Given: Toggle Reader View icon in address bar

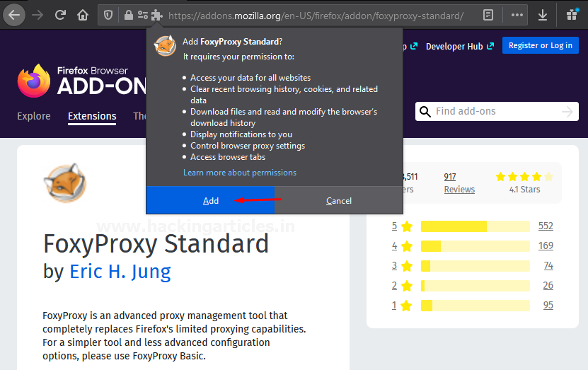Looking at the screenshot, I should click(x=488, y=15).
